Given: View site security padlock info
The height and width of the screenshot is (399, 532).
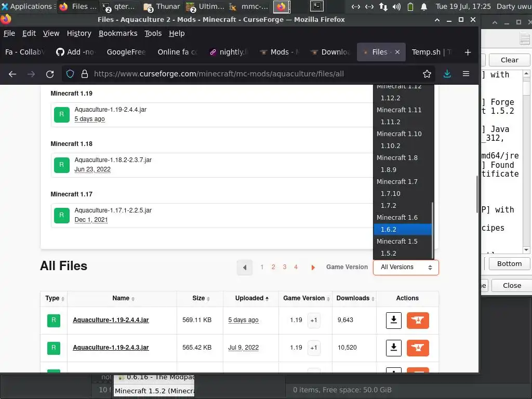Looking at the screenshot, I should click(85, 74).
